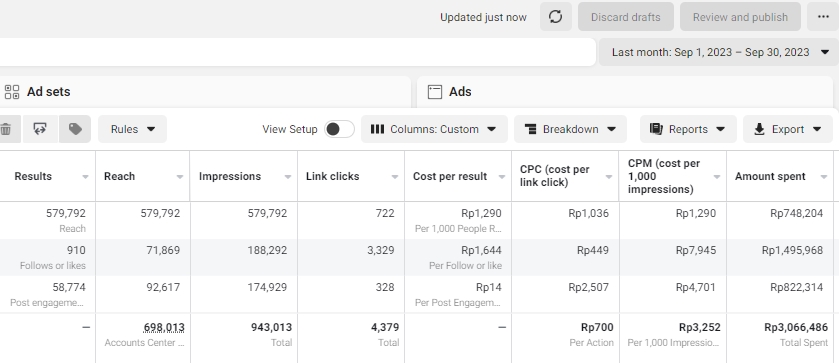This screenshot has height=363, width=839.
Task: Click Discard drafts button
Action: 626,17
